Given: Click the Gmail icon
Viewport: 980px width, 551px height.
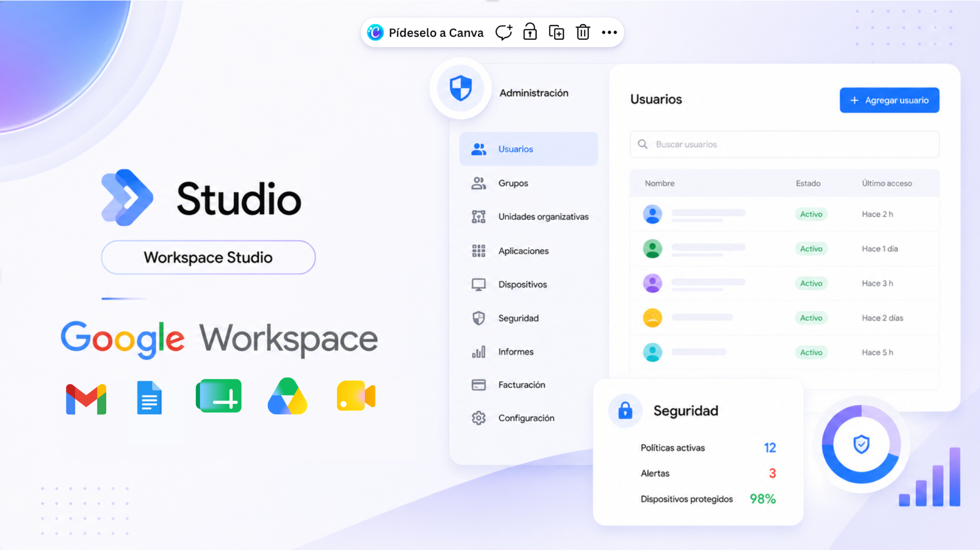Looking at the screenshot, I should [x=86, y=399].
